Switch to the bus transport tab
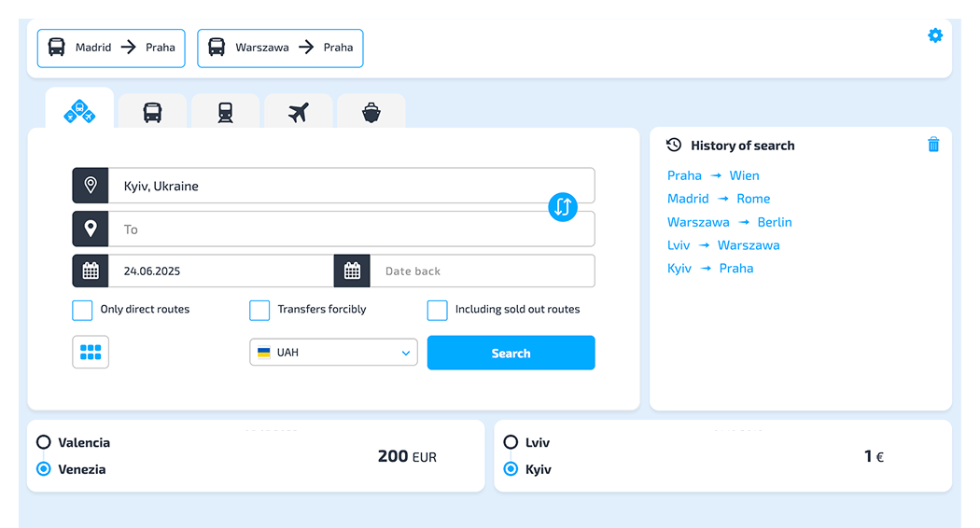980x528 pixels. pyautogui.click(x=152, y=113)
